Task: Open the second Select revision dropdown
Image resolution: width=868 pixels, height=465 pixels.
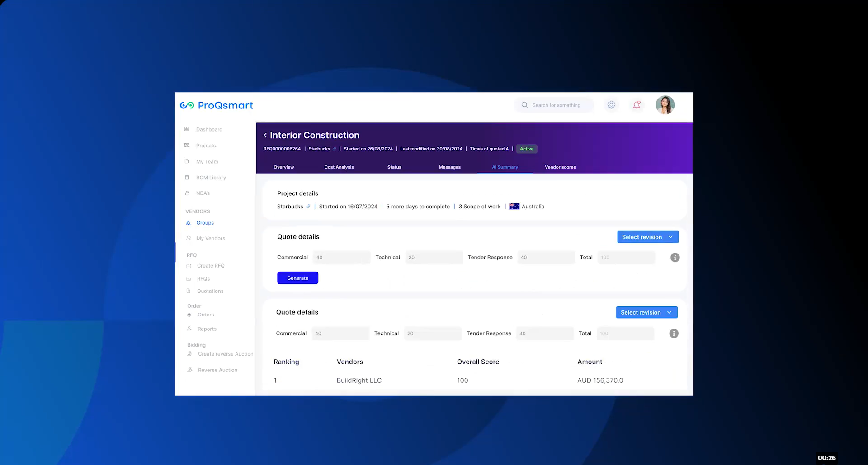Action: pos(646,312)
